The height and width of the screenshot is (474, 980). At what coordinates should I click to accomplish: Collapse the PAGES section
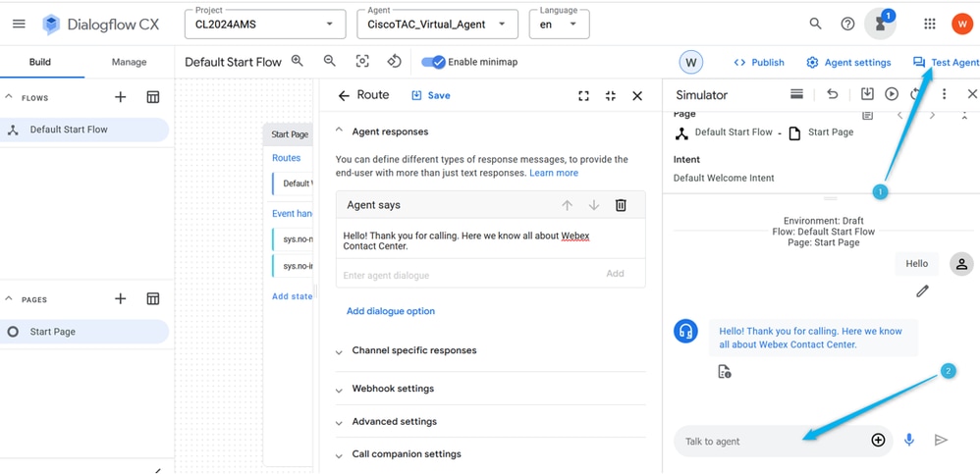coord(9,299)
